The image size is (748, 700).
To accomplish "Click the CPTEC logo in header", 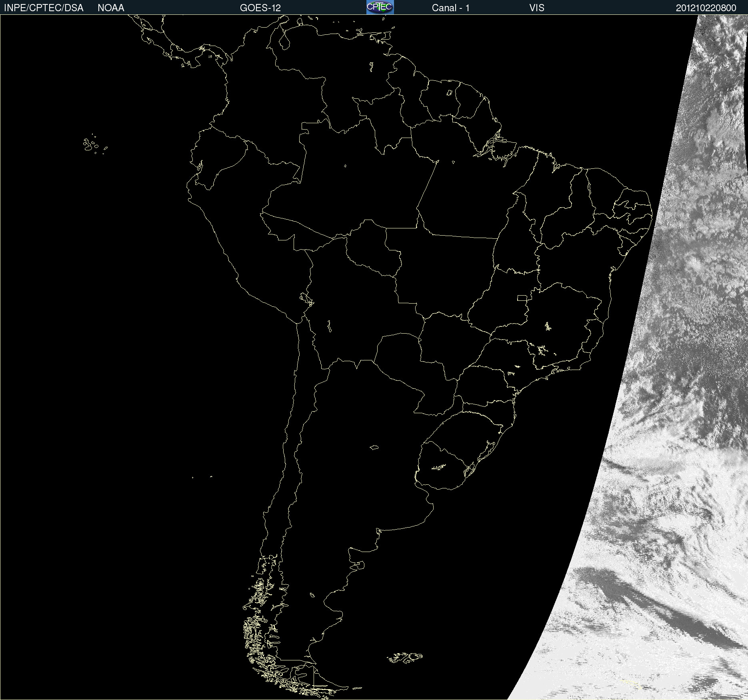I will (x=380, y=7).
